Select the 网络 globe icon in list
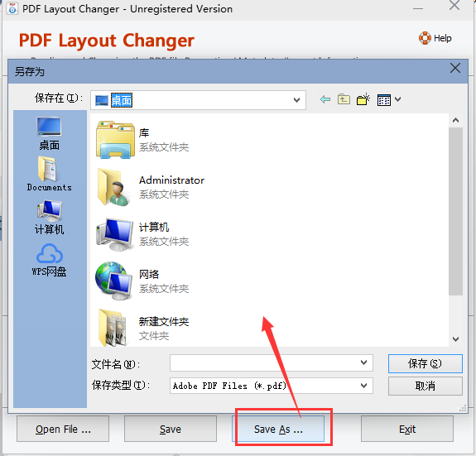 point(113,281)
